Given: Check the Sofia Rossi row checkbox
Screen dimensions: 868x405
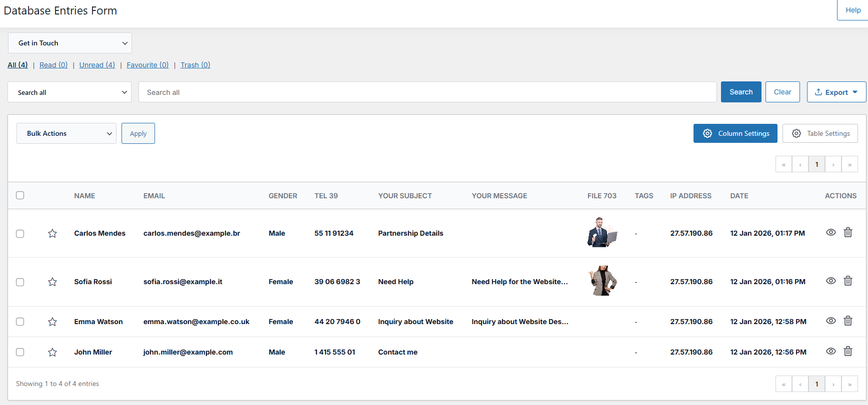Looking at the screenshot, I should pyautogui.click(x=20, y=282).
